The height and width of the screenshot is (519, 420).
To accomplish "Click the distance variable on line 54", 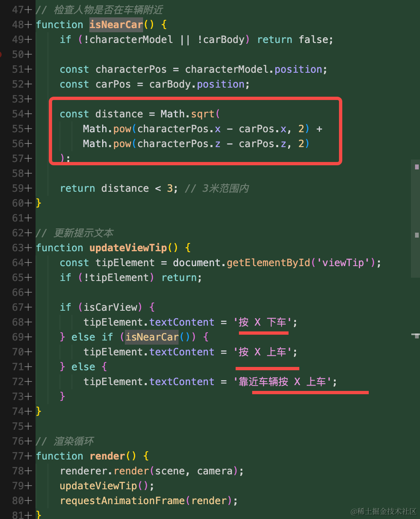I will click(x=119, y=114).
